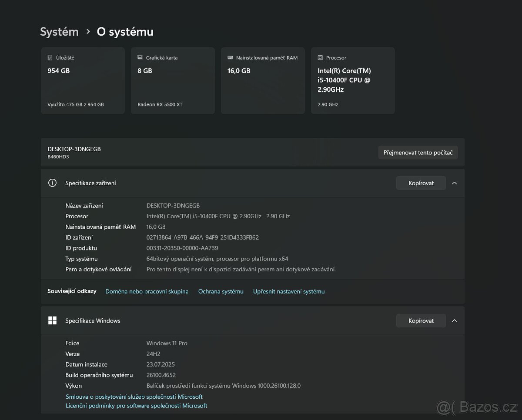Click Windows logo icon in Specifikace Windows
Image resolution: width=522 pixels, height=420 pixels.
52,320
